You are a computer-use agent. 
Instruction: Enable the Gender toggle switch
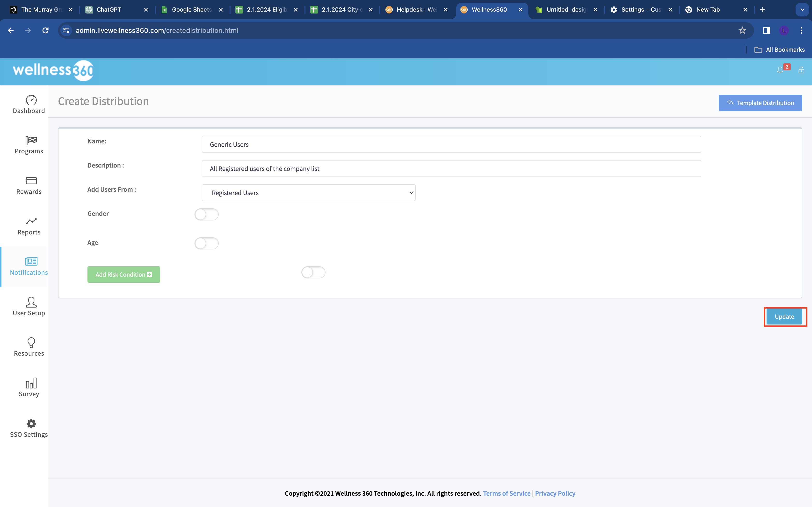point(206,214)
